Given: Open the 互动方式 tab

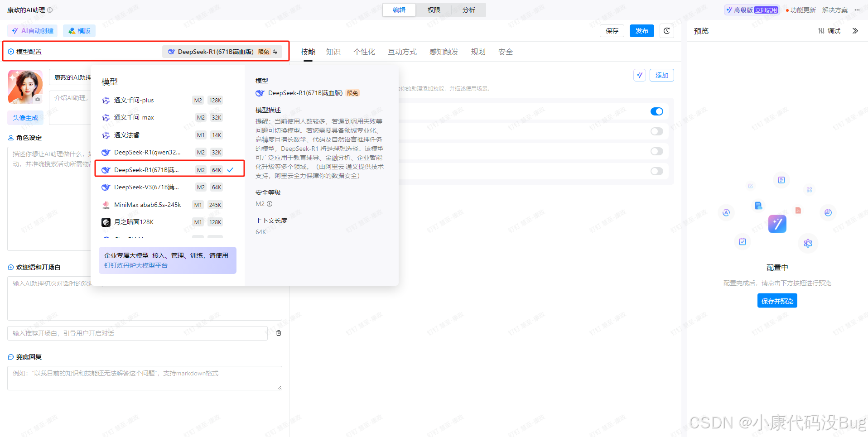Looking at the screenshot, I should tap(402, 52).
